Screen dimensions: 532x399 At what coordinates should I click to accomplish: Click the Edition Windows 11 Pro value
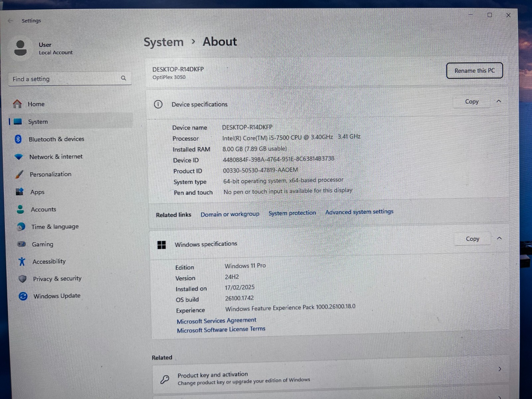coord(245,266)
